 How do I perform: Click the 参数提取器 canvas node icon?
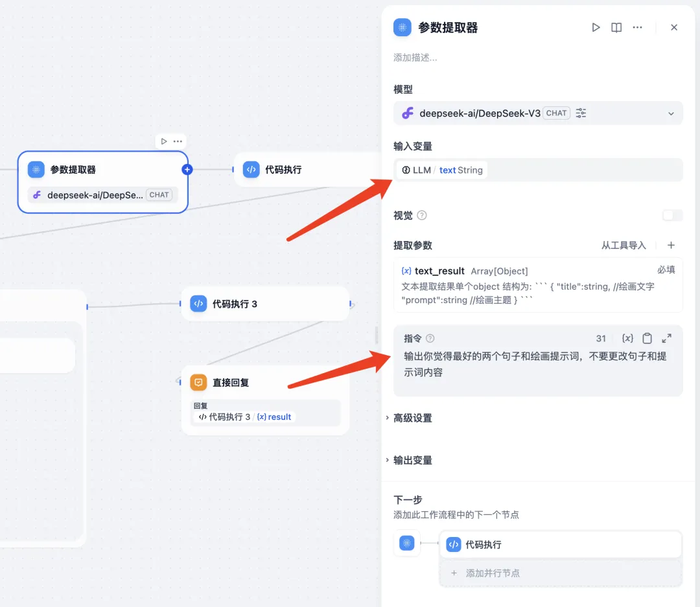pyautogui.click(x=36, y=170)
